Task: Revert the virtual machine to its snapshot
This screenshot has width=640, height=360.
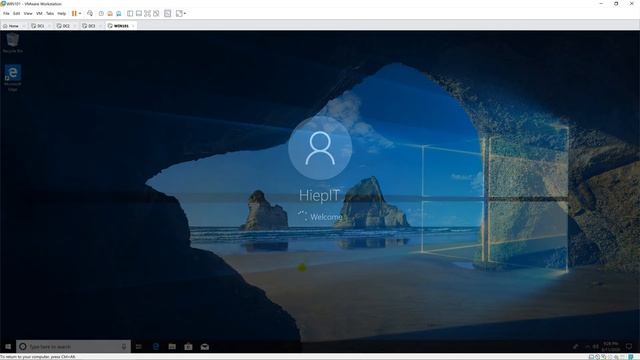Action: (x=110, y=13)
